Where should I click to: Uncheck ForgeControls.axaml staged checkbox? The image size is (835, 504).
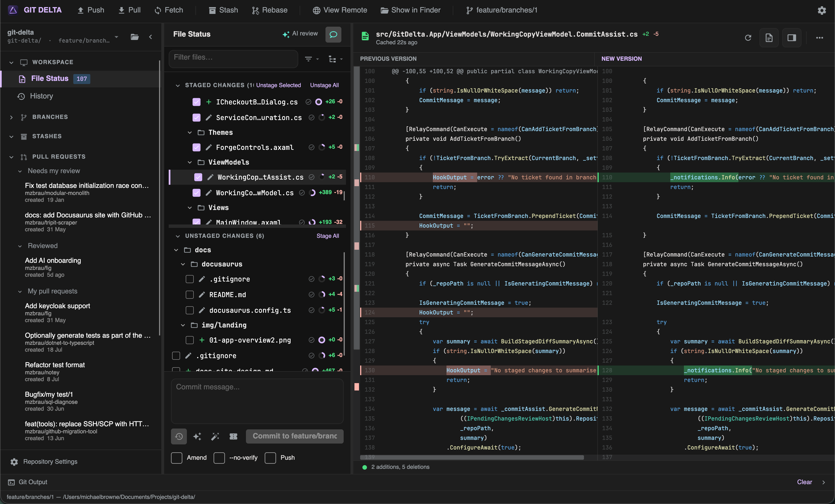pyautogui.click(x=197, y=147)
